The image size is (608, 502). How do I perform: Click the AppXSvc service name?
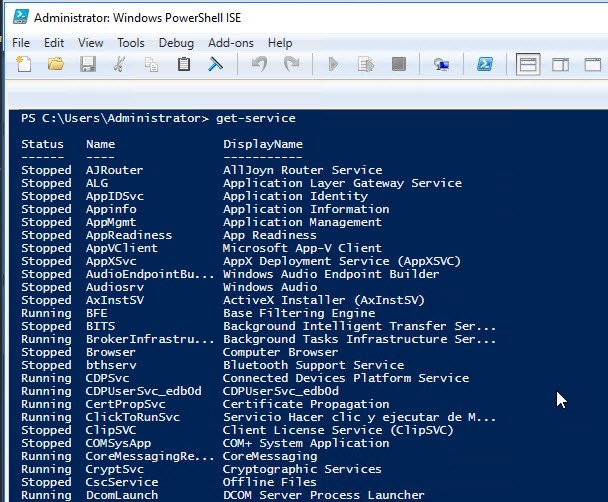click(111, 261)
